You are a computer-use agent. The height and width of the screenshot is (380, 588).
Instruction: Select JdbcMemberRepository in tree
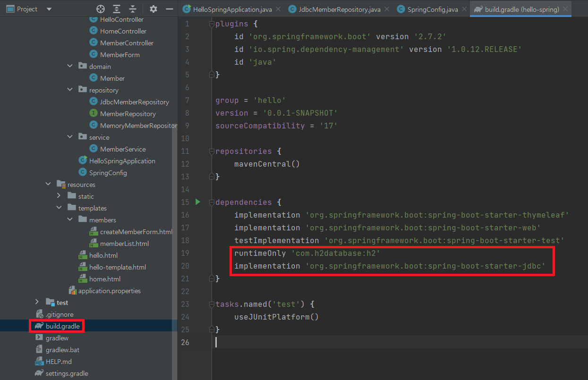coord(134,102)
